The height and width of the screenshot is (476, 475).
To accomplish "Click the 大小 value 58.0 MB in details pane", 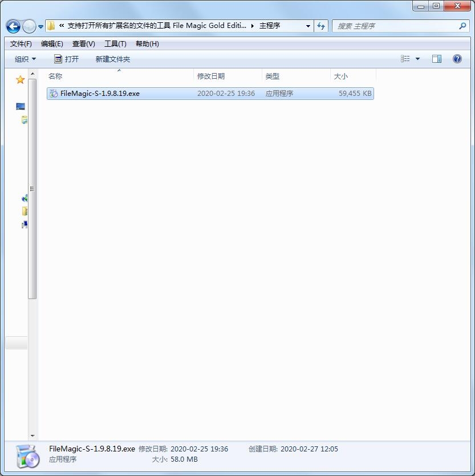I will pyautogui.click(x=184, y=459).
